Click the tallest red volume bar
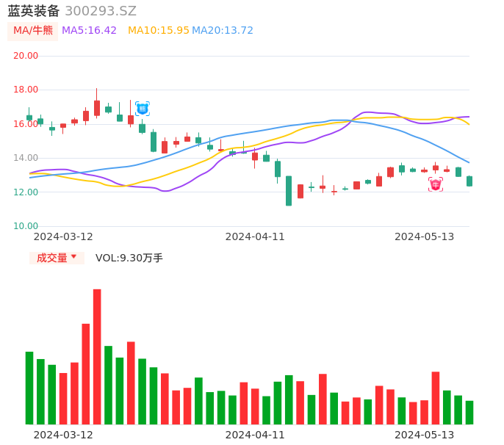 click(97, 356)
